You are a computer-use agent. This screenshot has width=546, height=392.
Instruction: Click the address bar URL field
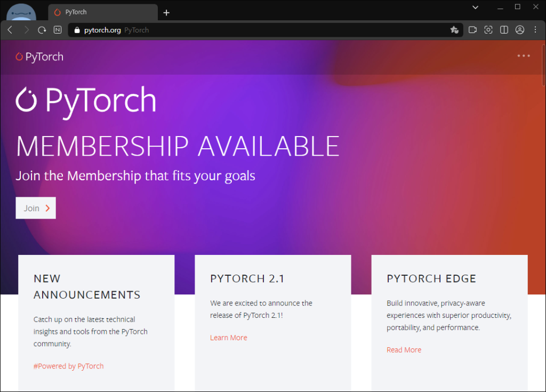(266, 30)
